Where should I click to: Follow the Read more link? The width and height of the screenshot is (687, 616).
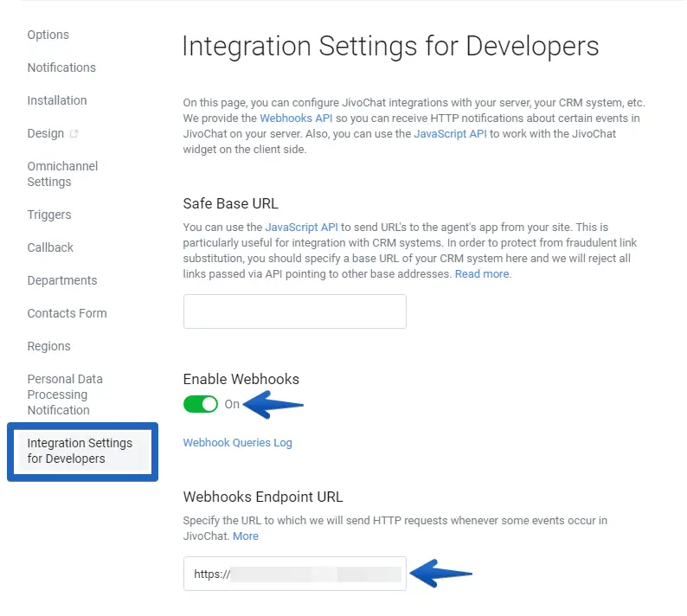click(482, 273)
